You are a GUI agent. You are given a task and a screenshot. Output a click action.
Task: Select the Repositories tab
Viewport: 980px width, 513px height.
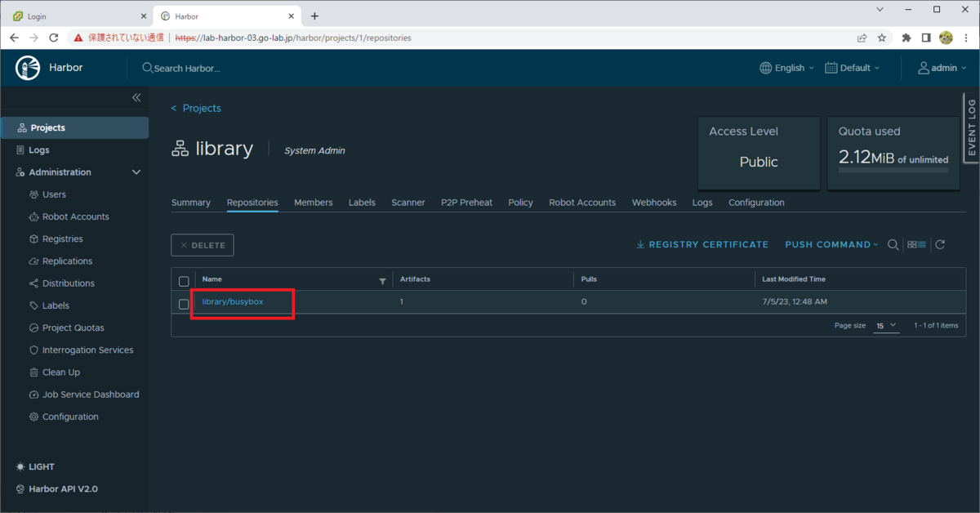pyautogui.click(x=252, y=203)
